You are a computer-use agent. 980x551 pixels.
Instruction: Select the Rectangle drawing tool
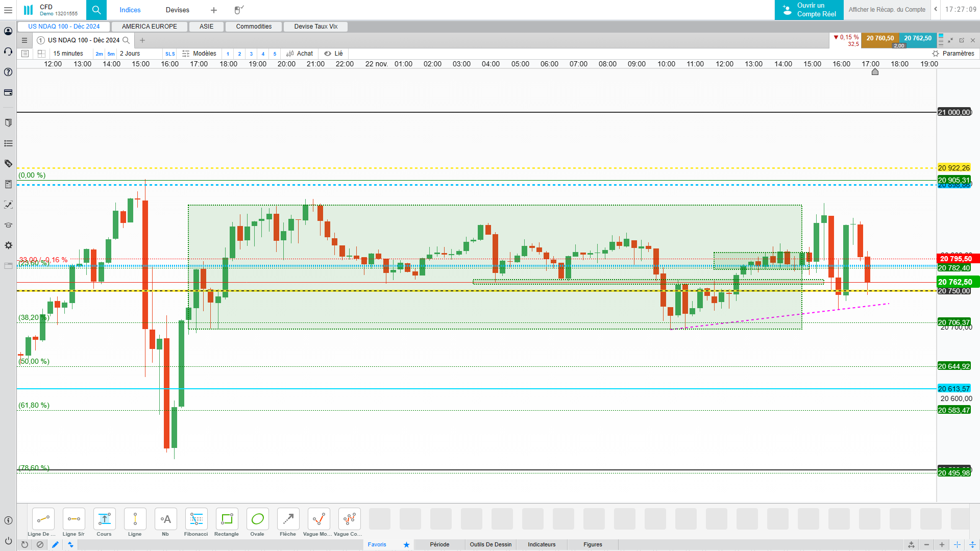click(227, 519)
